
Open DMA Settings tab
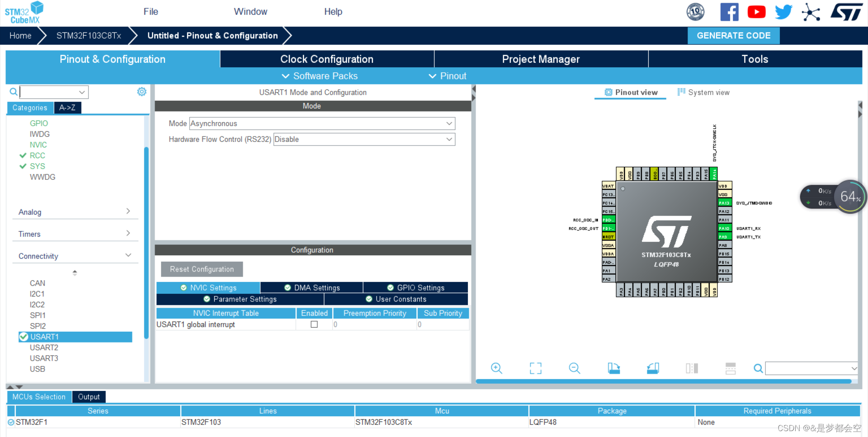[312, 288]
